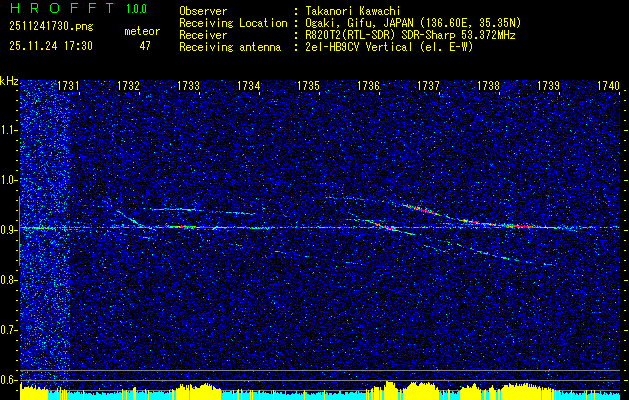Click the kHz axis unit label
The image size is (629, 400).
[9, 81]
